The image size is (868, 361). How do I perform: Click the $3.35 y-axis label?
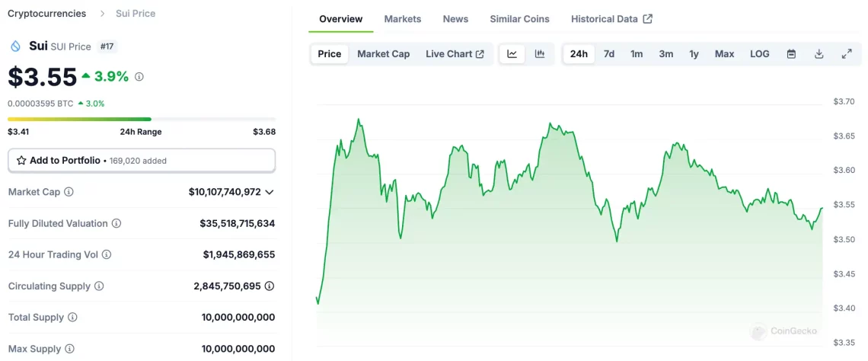click(844, 343)
